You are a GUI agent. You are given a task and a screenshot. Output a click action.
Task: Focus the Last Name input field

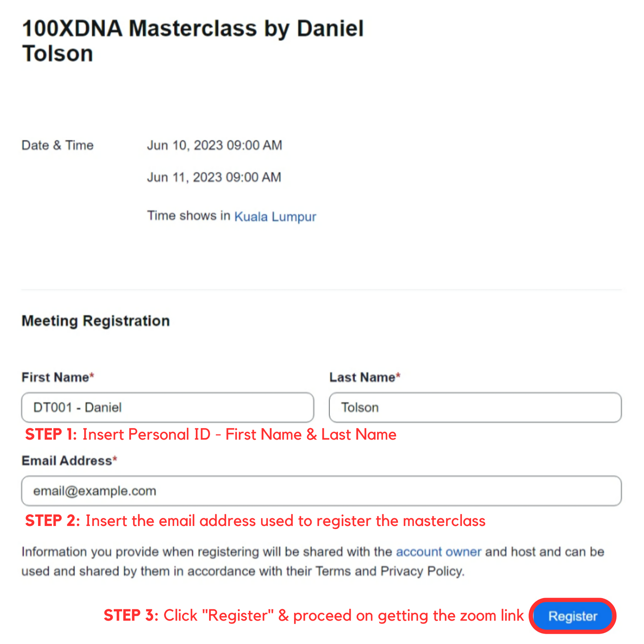click(x=475, y=407)
